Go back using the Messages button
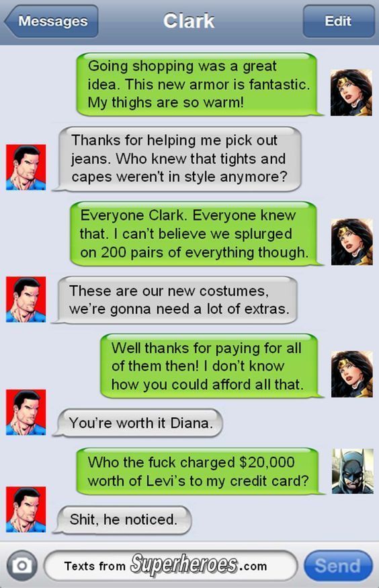Viewport: 379px width, 588px height. [x=51, y=21]
